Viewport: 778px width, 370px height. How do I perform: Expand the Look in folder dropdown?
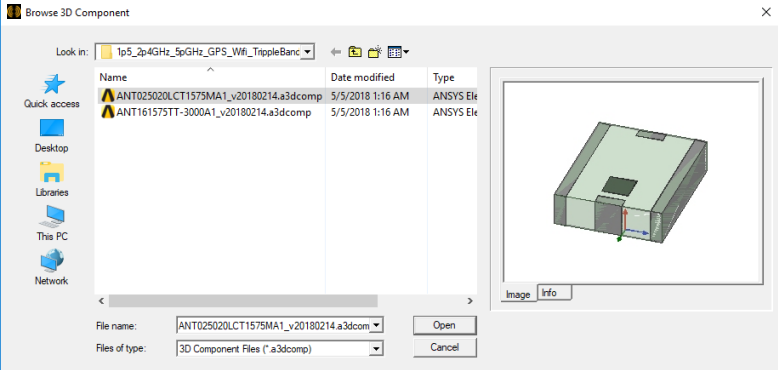(307, 52)
